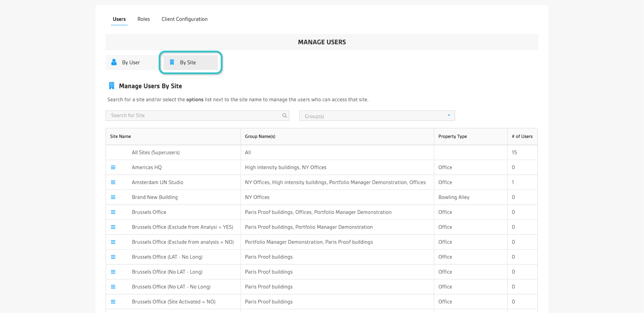Click the Amsterdam UN Studio site name
The width and height of the screenshot is (644, 313).
(157, 182)
